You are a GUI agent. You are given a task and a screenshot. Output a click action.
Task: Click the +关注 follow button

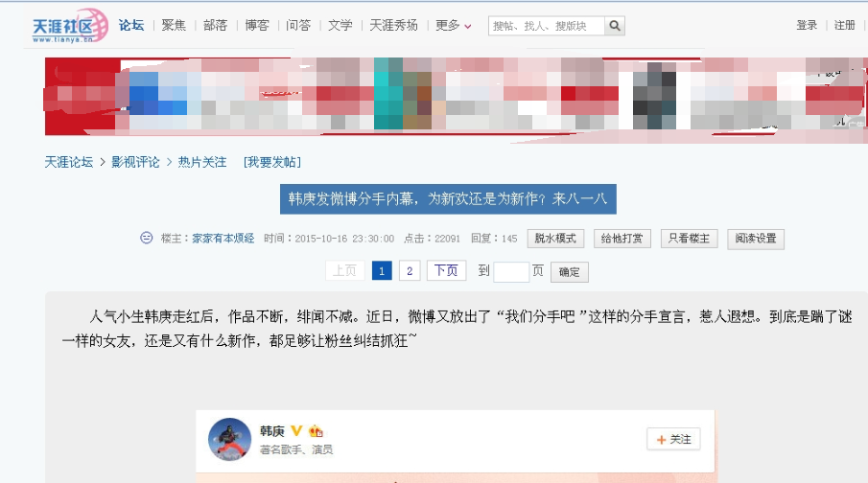(673, 439)
